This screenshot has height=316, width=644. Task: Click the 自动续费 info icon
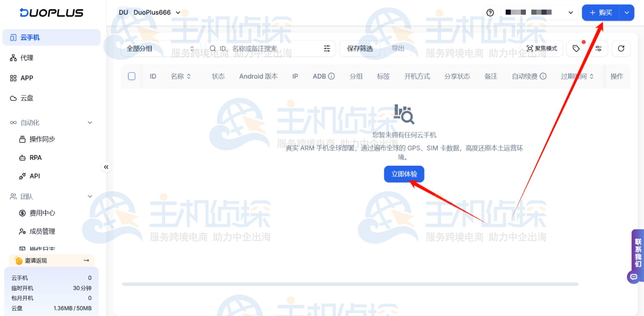pos(543,76)
